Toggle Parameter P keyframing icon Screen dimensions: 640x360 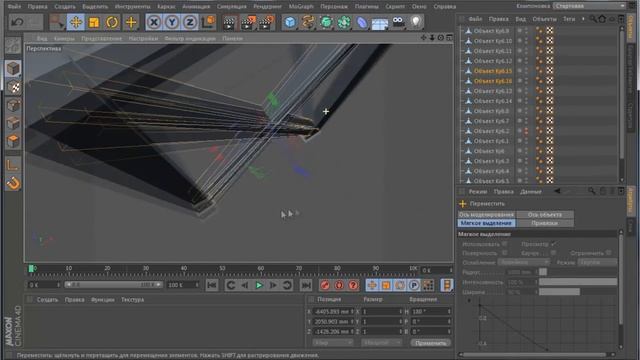[x=414, y=285]
